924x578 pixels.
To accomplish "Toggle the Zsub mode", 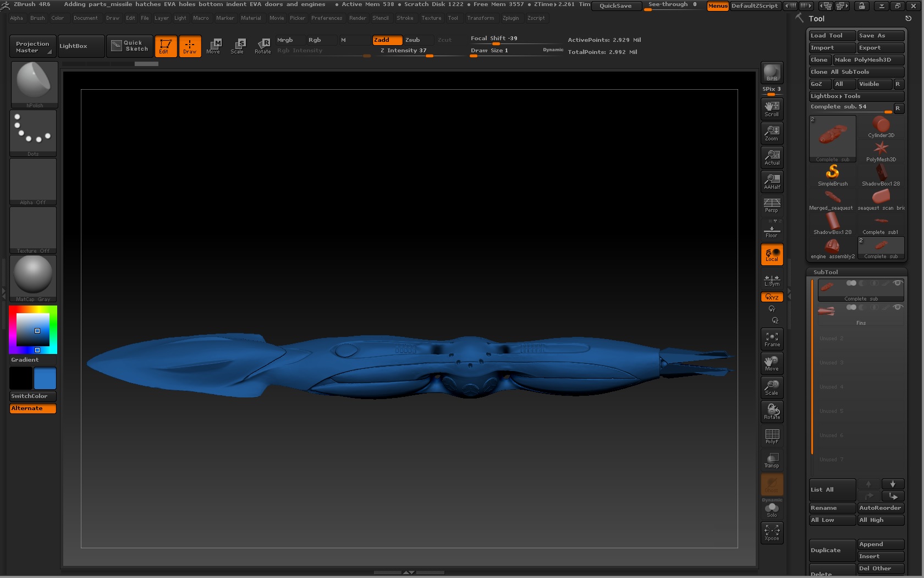I will pos(413,40).
